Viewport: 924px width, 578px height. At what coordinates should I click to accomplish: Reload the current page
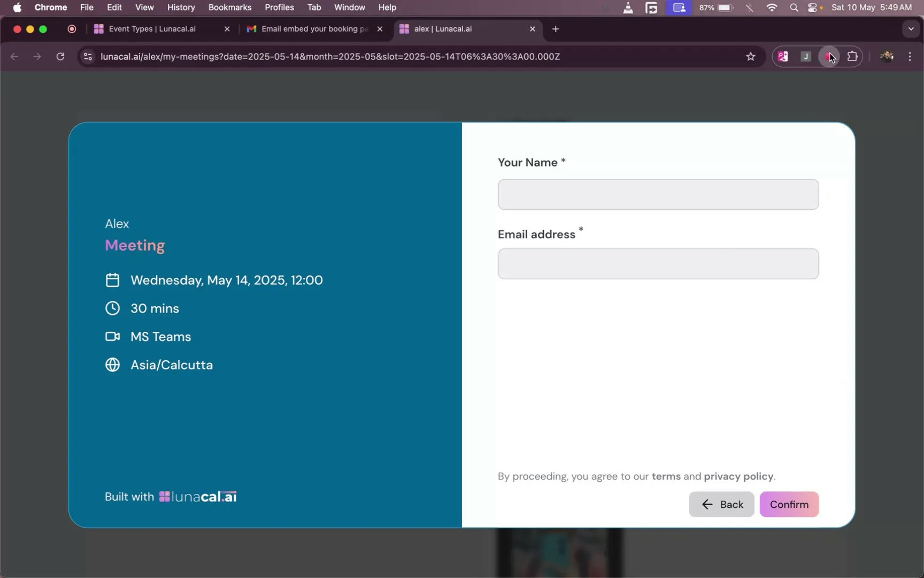60,56
